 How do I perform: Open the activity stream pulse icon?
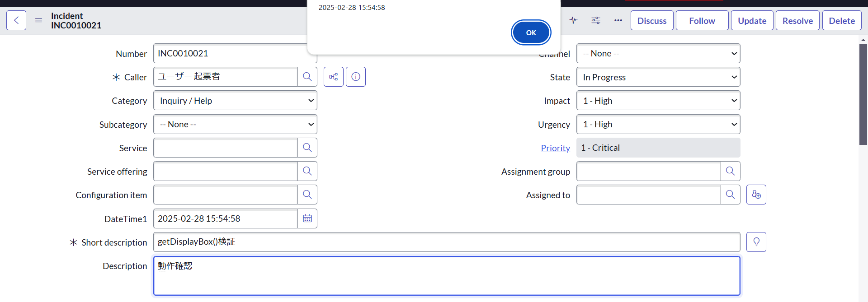point(573,20)
